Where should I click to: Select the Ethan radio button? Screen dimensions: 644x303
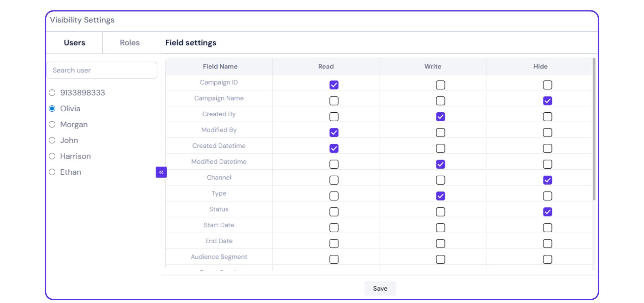click(x=52, y=172)
